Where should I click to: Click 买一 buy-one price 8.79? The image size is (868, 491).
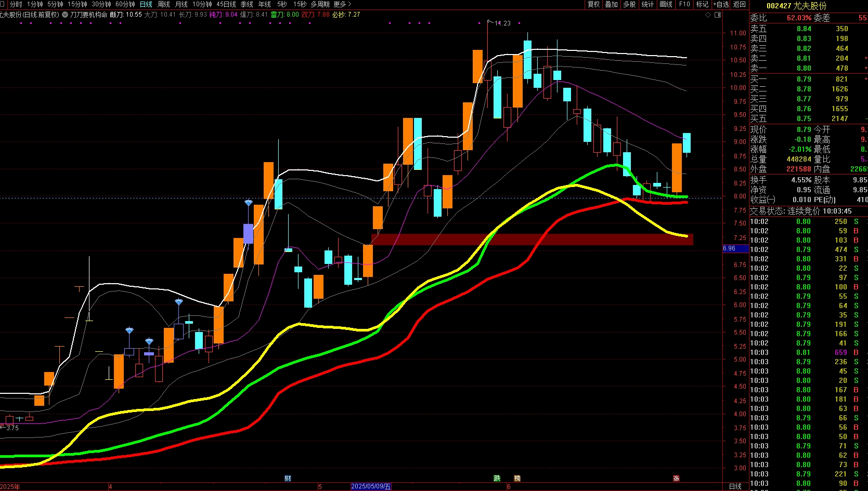[804, 79]
